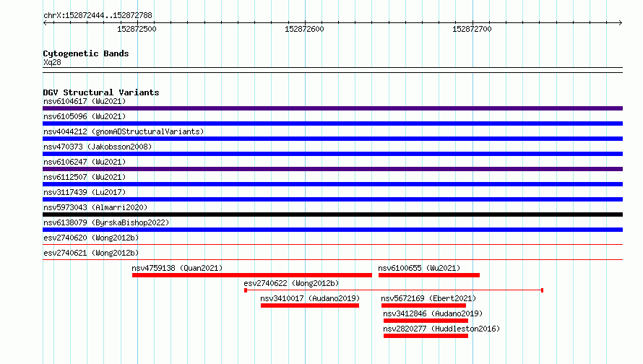Click the DGV Structural Variants track title
This screenshot has width=643, height=364.
pos(101,92)
